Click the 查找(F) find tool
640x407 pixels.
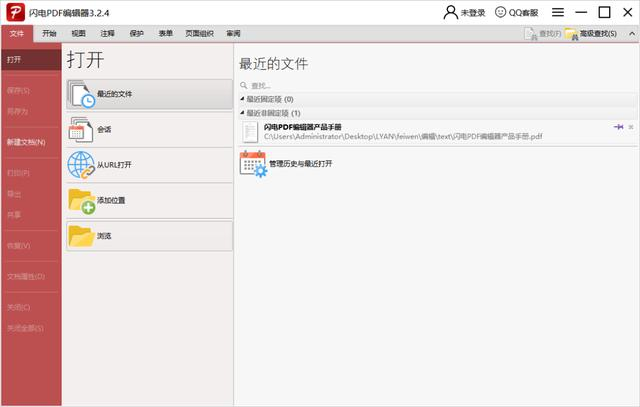543,34
